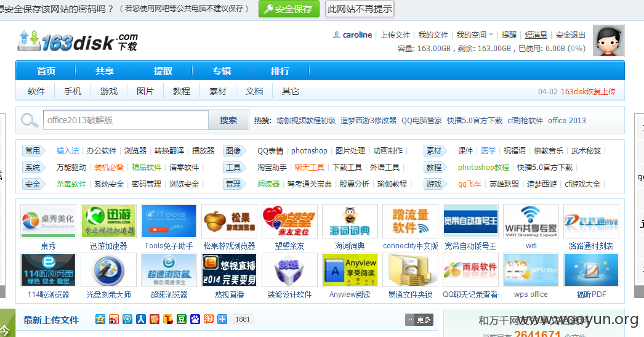The image size is (644, 337).
Task: Select 教程 category in sub-navigation
Action: pos(182,91)
